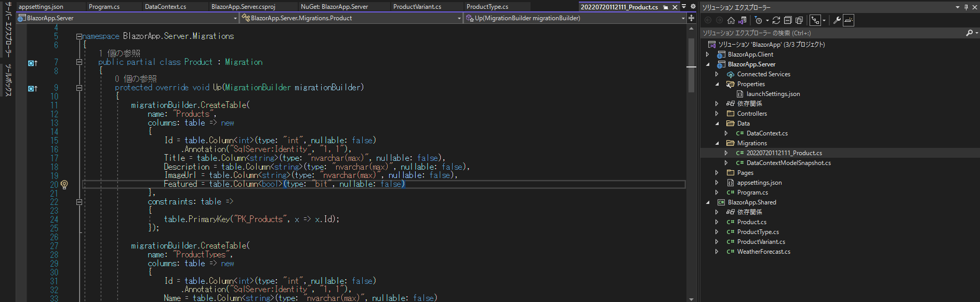980x302 pixels.
Task: Select appsettings.json in Solution Explorer tree
Action: pyautogui.click(x=759, y=183)
